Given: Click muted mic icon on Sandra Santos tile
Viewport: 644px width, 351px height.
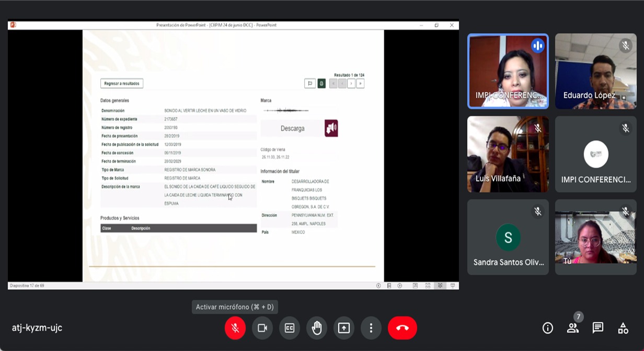Looking at the screenshot, I should pos(537,211).
